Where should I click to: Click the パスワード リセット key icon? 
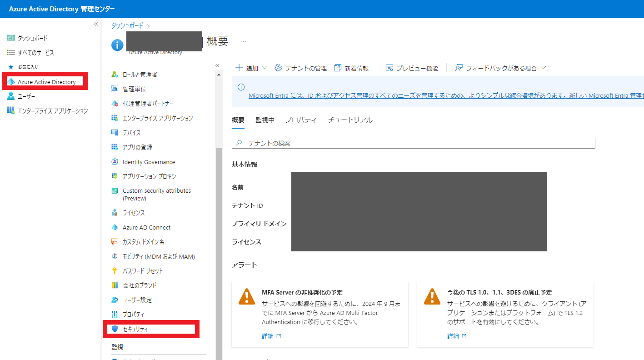(x=115, y=271)
